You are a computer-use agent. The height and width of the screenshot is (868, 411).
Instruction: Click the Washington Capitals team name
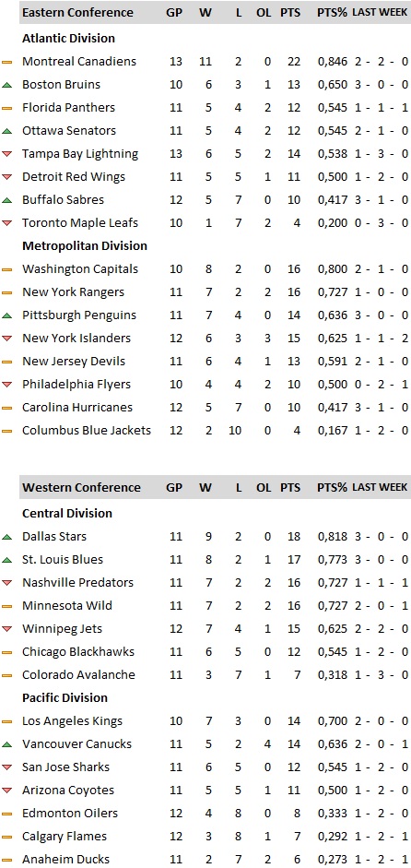click(80, 269)
